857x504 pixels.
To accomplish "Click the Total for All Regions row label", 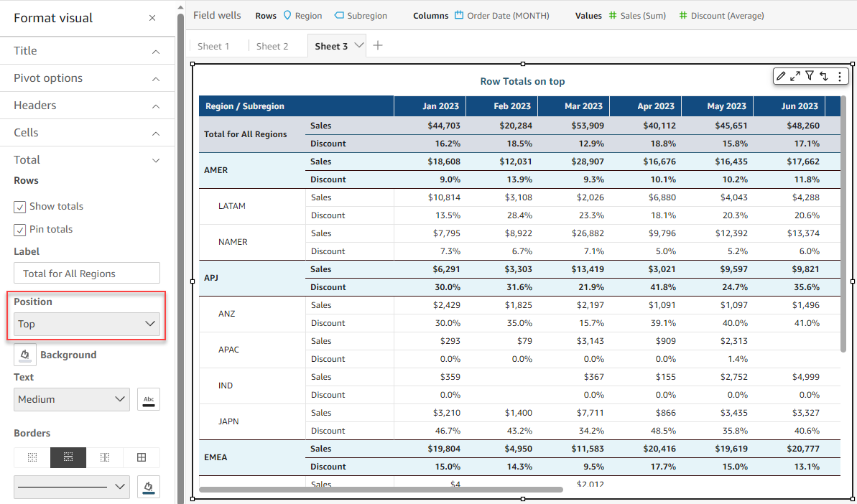I will coord(246,134).
